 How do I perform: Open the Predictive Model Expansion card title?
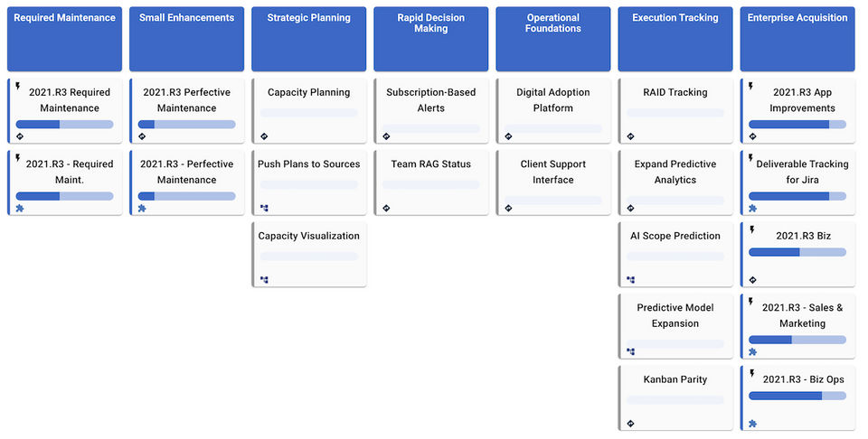(x=675, y=315)
